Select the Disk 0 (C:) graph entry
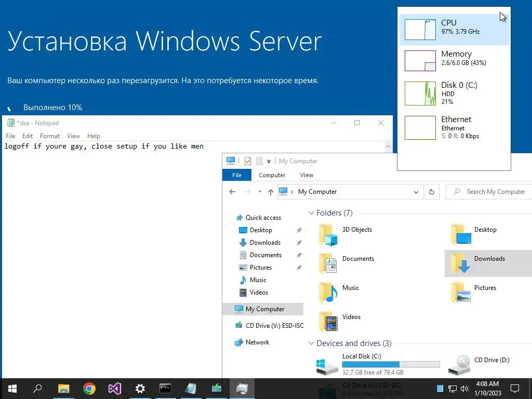532x399 pixels. tap(454, 94)
